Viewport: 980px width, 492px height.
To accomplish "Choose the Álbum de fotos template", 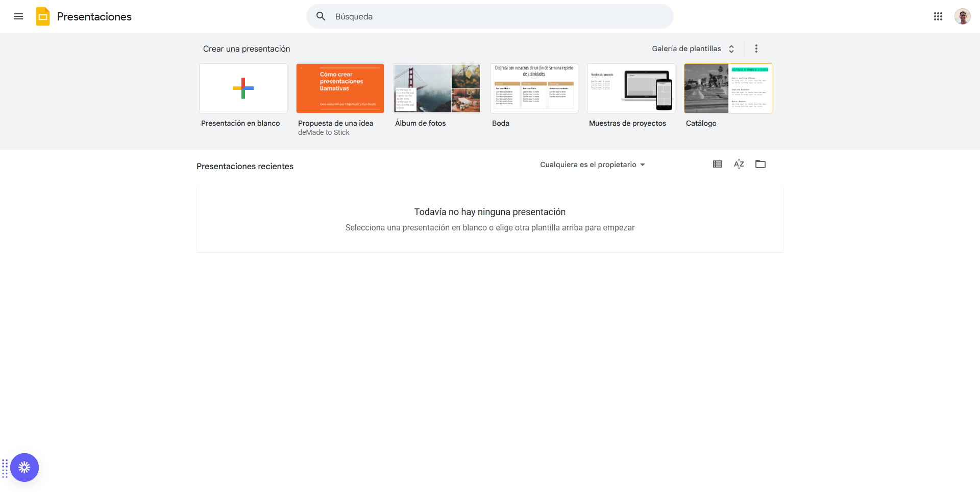I will click(x=437, y=88).
